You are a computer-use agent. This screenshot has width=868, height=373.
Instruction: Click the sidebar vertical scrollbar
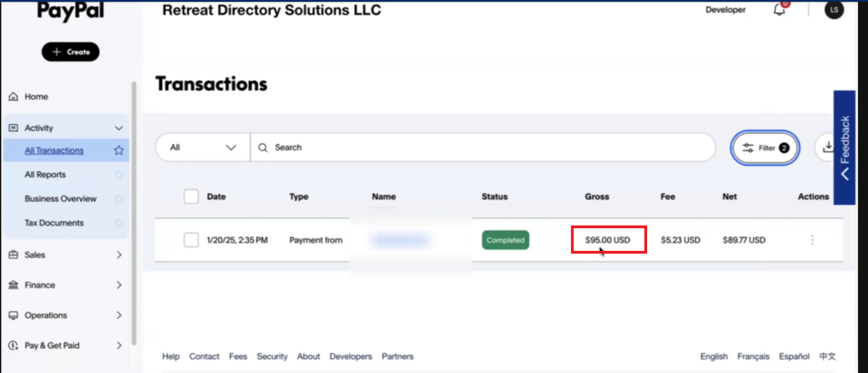coord(134,213)
